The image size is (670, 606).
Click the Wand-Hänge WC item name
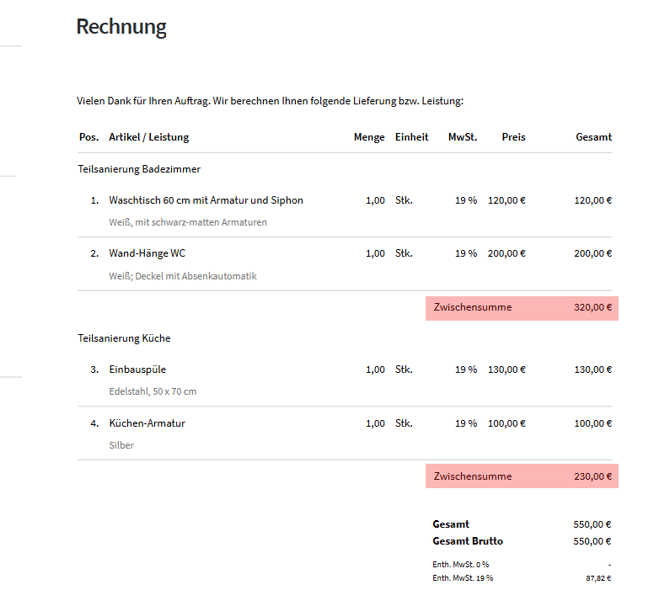(147, 253)
